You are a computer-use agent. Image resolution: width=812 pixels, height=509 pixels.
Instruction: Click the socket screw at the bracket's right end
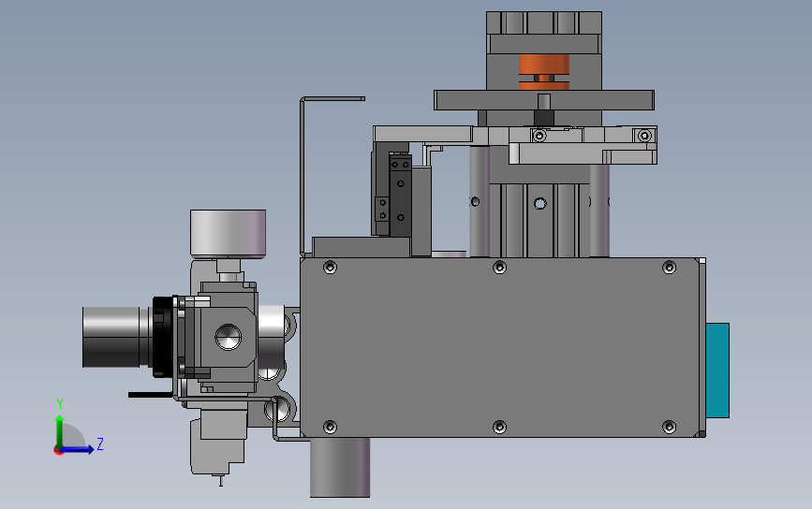coord(644,136)
